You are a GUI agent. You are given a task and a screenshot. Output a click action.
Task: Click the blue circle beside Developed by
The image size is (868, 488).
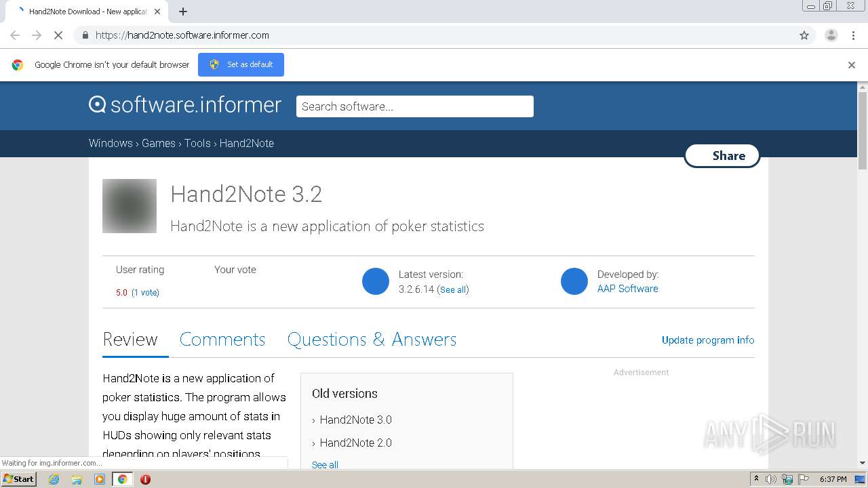(x=574, y=281)
